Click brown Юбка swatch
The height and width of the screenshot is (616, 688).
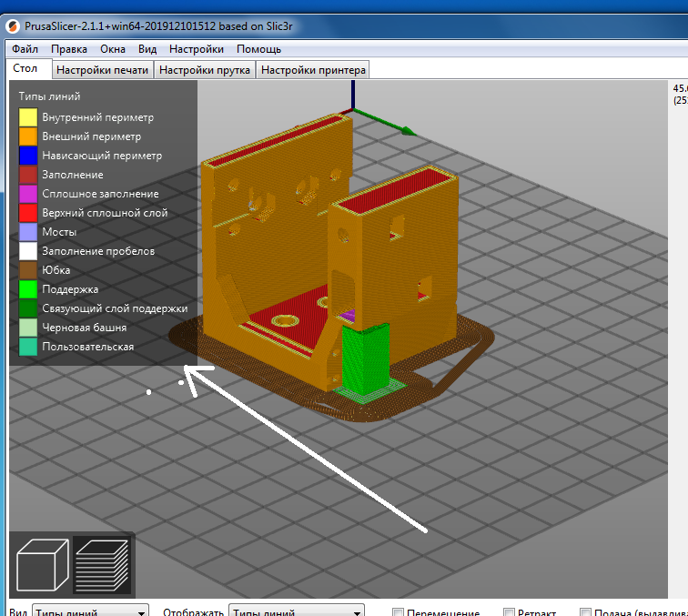click(28, 270)
